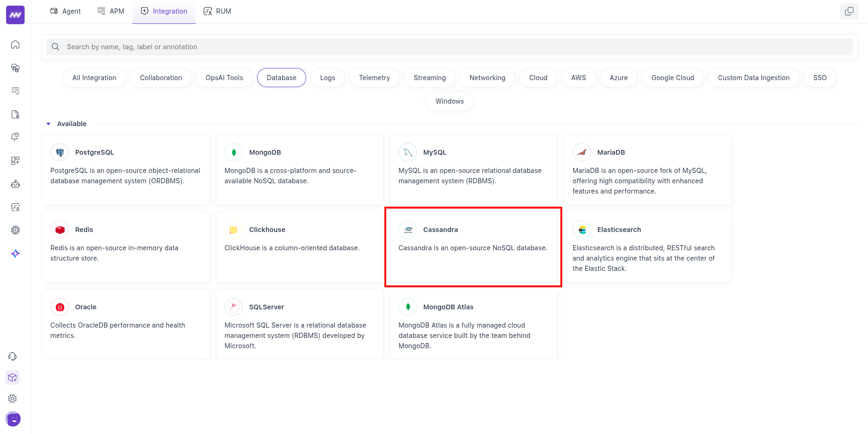Open the Elasticsearch integration card
868x434 pixels.
pos(647,247)
